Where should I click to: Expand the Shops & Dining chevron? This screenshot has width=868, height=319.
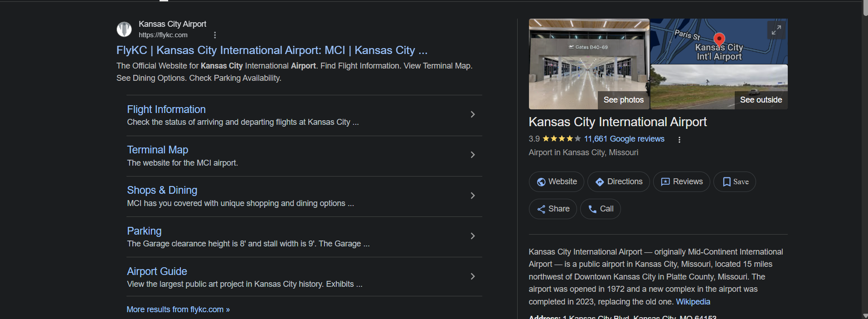coord(472,196)
